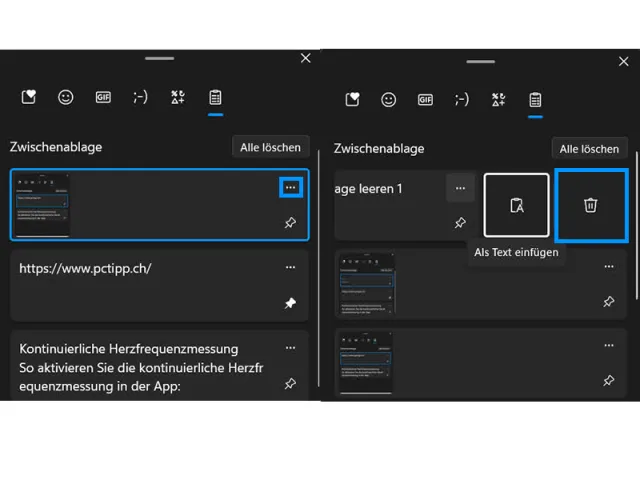Unpin the pctipp.ch URL clipboard entry

pyautogui.click(x=290, y=303)
